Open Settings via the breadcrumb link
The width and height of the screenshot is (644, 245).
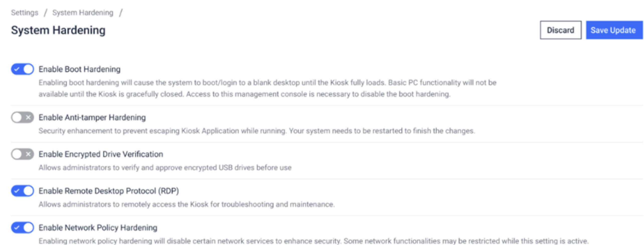[24, 12]
